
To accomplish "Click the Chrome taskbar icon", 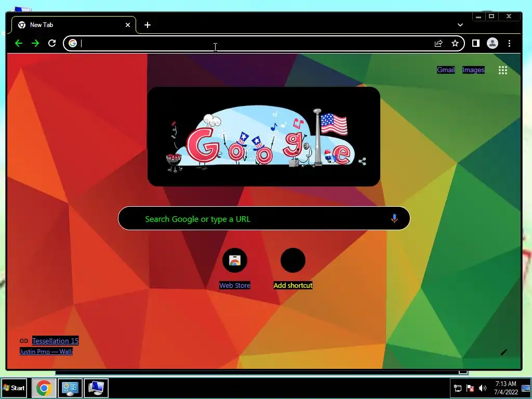I will pyautogui.click(x=44, y=388).
